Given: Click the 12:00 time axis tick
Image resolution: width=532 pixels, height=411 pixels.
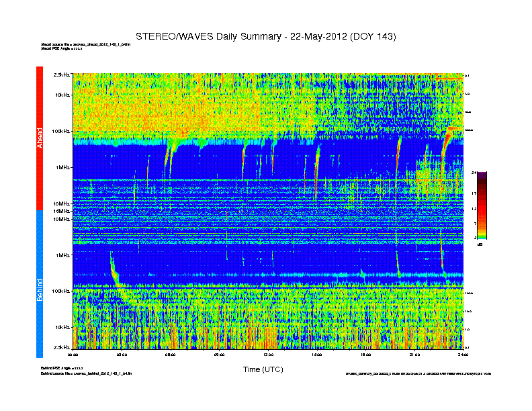Looking at the screenshot, I should pos(268,354).
